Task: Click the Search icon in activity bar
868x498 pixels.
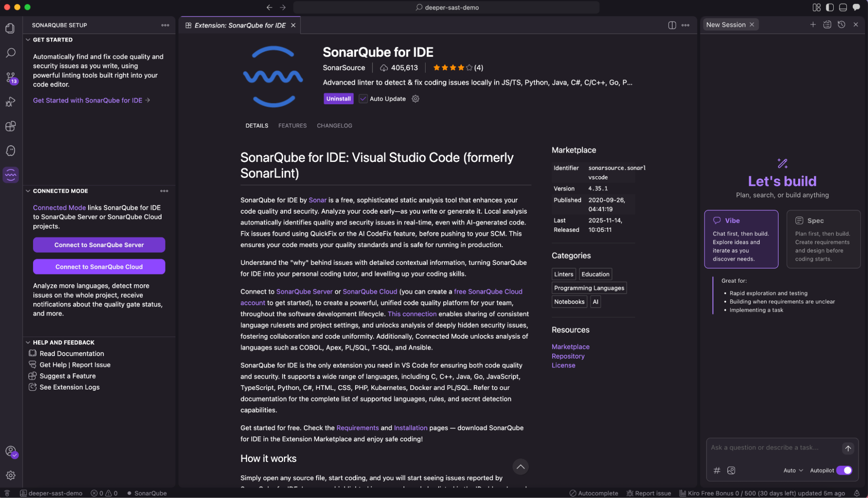Action: click(x=11, y=53)
